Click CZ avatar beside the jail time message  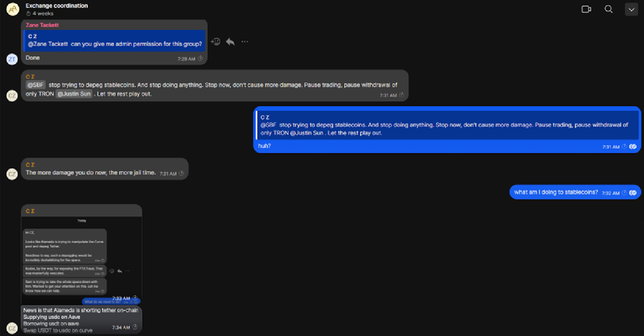coord(12,174)
